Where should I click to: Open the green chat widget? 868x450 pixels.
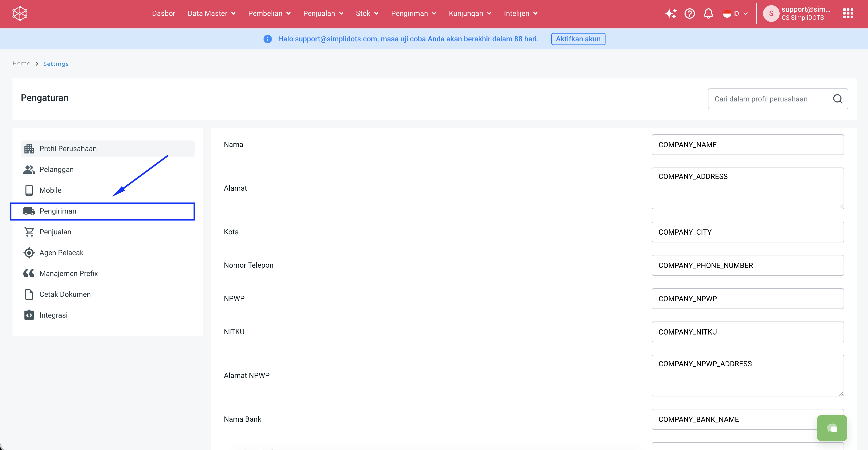coord(832,428)
